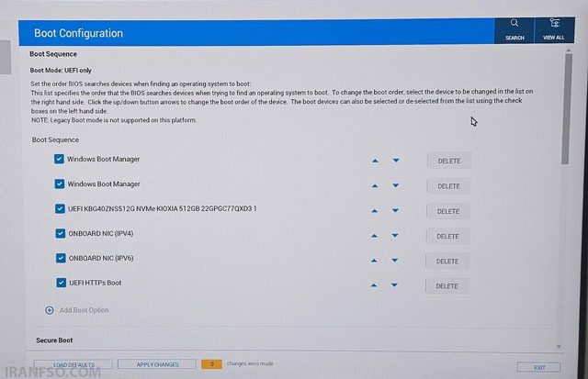The image size is (588, 379).
Task: Toggle the UEFI KBG40ZNS512G NVMe KIOXIA checkbox
Action: tap(60, 208)
